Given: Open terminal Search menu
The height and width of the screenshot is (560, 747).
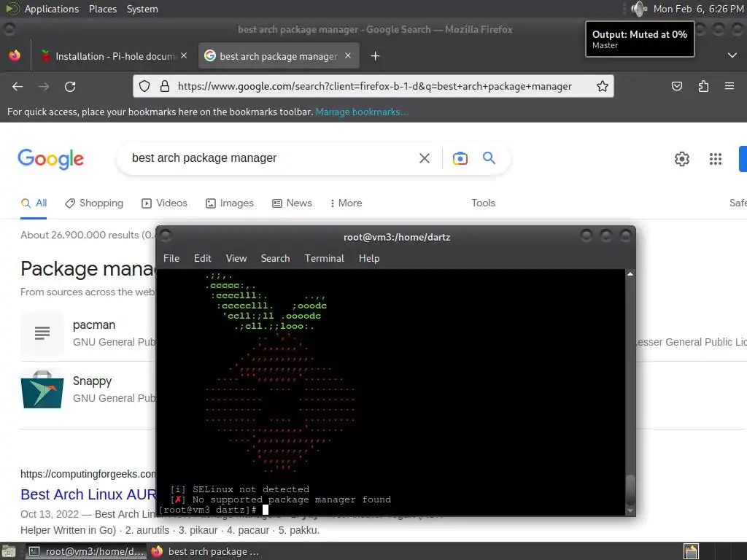Looking at the screenshot, I should (275, 258).
